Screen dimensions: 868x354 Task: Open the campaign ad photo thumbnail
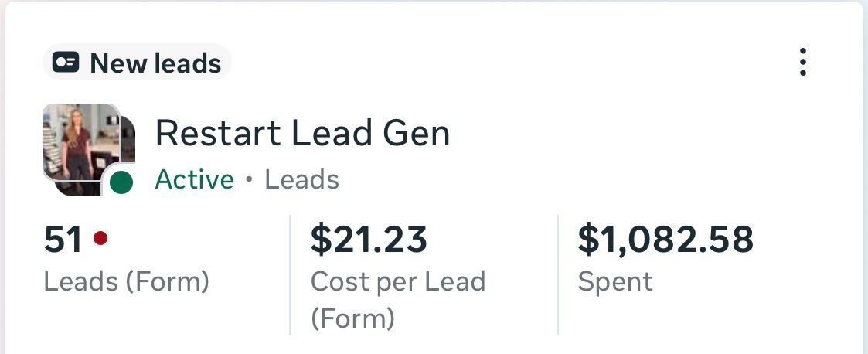pos(79,141)
